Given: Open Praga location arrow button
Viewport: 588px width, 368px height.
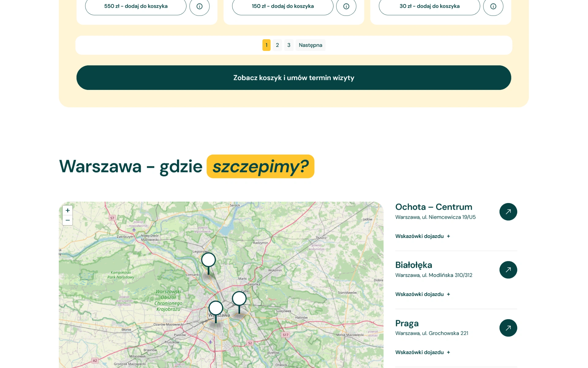Looking at the screenshot, I should click(x=508, y=328).
